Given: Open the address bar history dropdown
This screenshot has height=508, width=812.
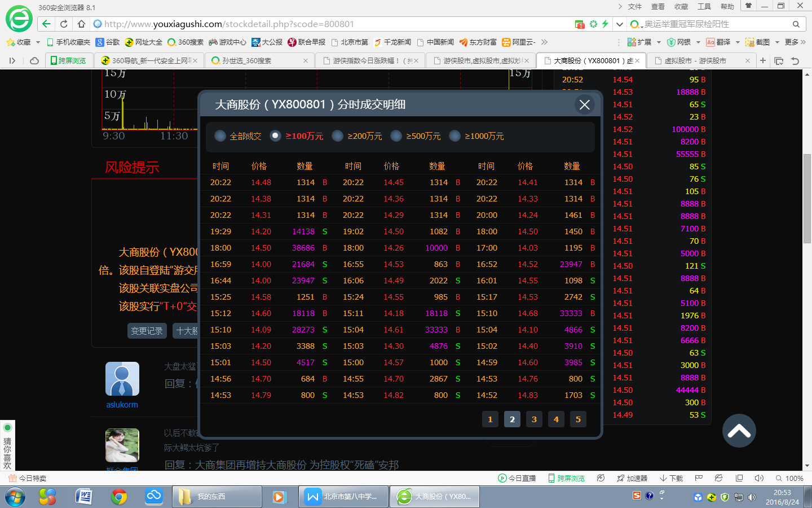Looking at the screenshot, I should point(619,24).
